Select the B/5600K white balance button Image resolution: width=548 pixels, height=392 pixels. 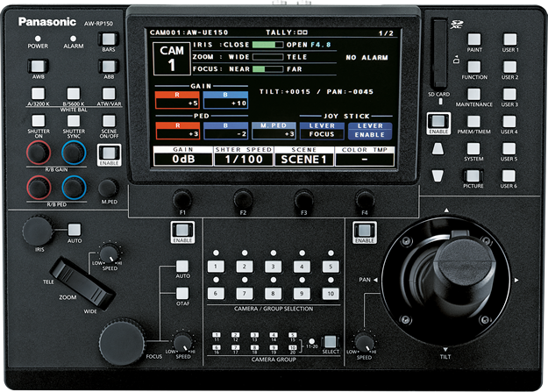[74, 93]
